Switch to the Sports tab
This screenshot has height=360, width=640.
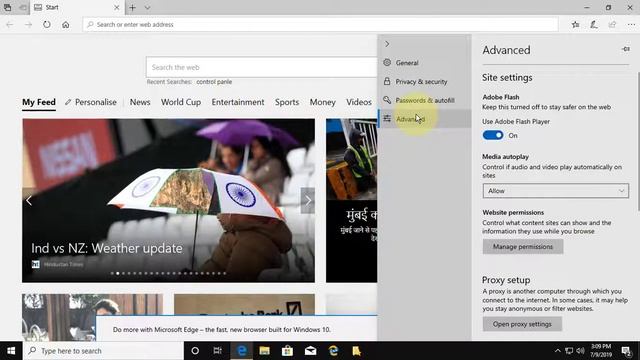pos(287,102)
